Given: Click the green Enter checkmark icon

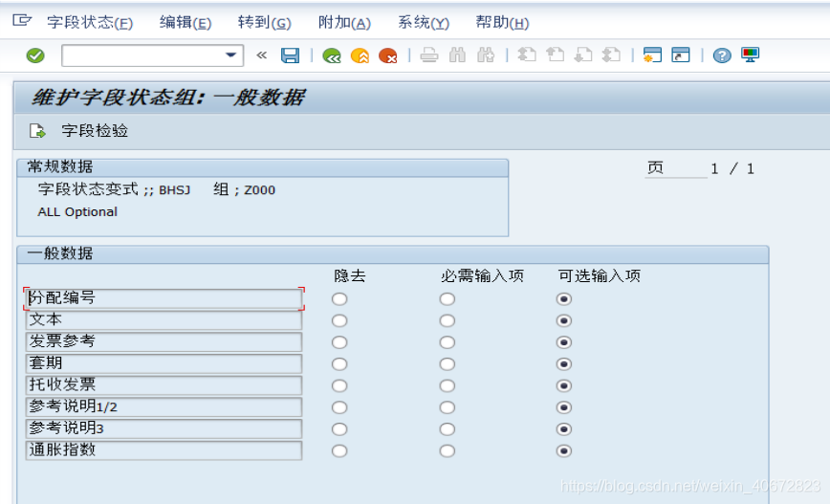Looking at the screenshot, I should pos(35,55).
